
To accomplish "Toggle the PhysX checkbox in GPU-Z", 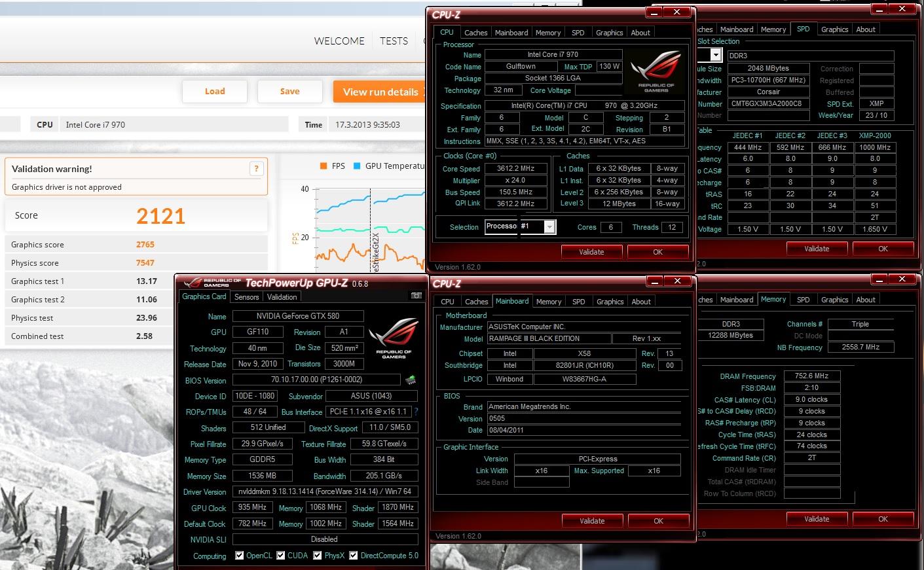I will (x=318, y=556).
